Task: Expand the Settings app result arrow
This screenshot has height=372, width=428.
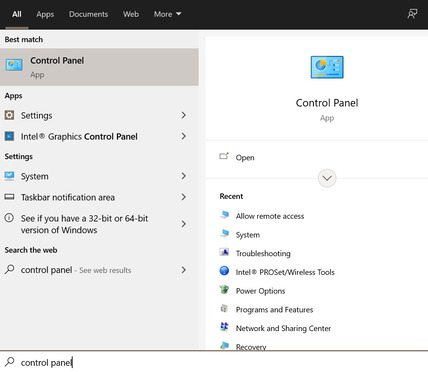Action: click(x=184, y=115)
